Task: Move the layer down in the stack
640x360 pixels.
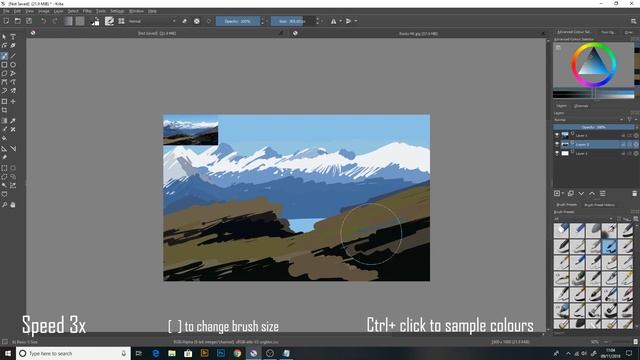Action: coord(581,193)
